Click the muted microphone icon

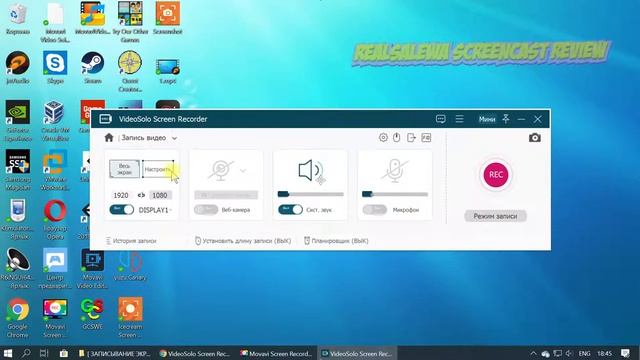(394, 170)
